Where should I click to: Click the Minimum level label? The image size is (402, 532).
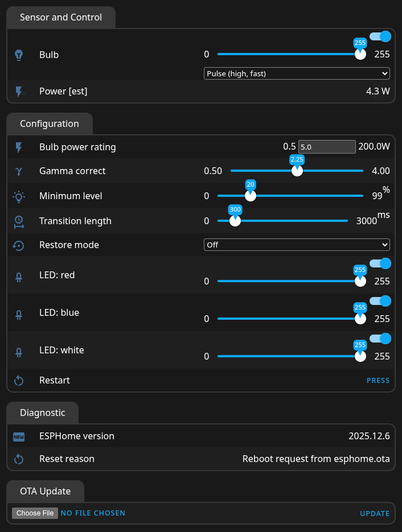(71, 196)
